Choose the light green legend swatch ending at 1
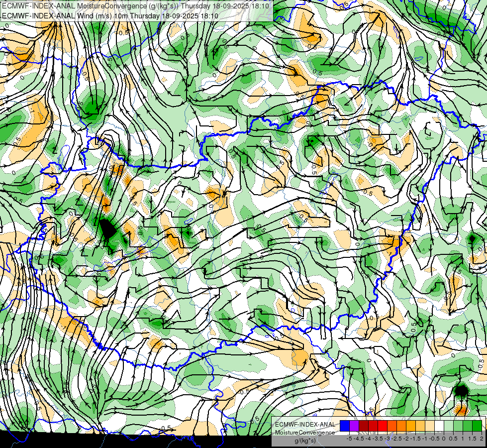This screenshot has width=487, height=448. [458, 426]
